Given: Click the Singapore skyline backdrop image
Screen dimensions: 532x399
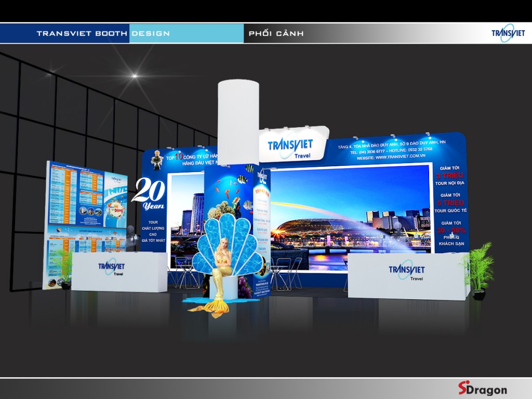Looking at the screenshot, I should click(x=351, y=217).
